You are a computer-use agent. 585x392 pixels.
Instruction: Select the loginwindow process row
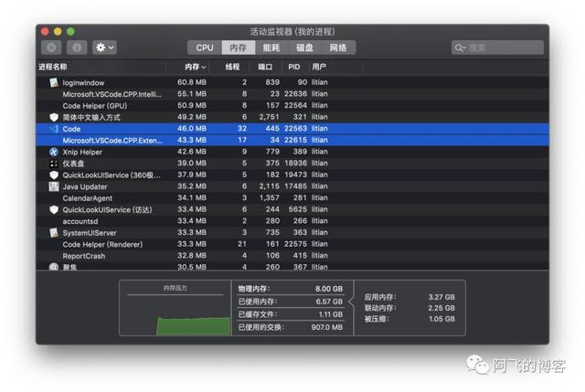(x=292, y=82)
